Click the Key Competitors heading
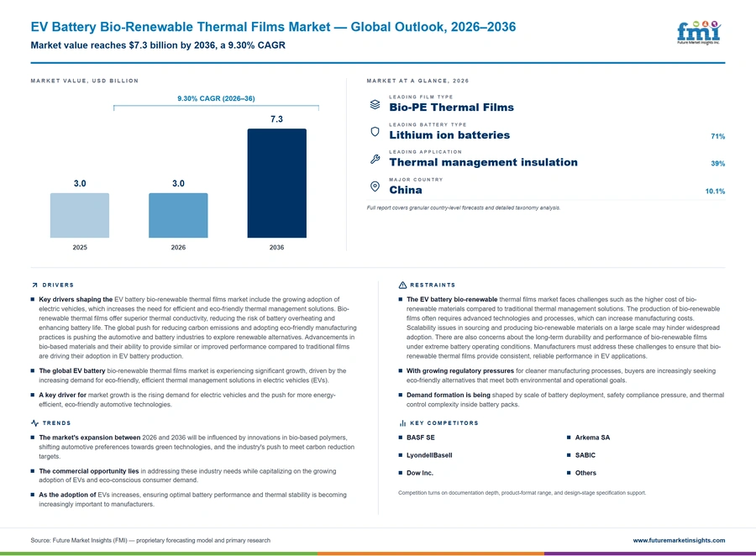 pos(444,423)
